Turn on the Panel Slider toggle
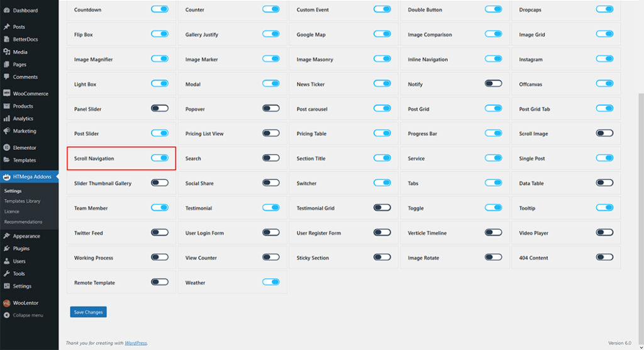Image resolution: width=644 pixels, height=350 pixels. click(x=160, y=108)
